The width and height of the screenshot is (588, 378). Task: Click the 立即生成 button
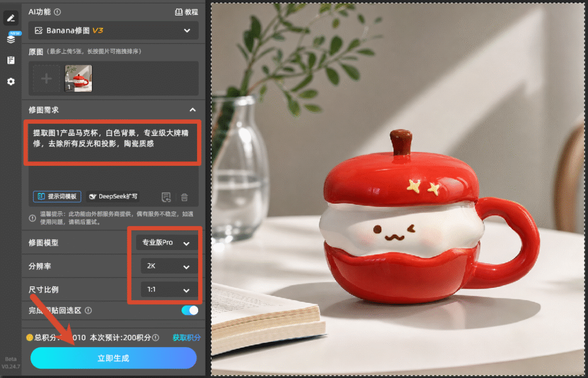[114, 358]
